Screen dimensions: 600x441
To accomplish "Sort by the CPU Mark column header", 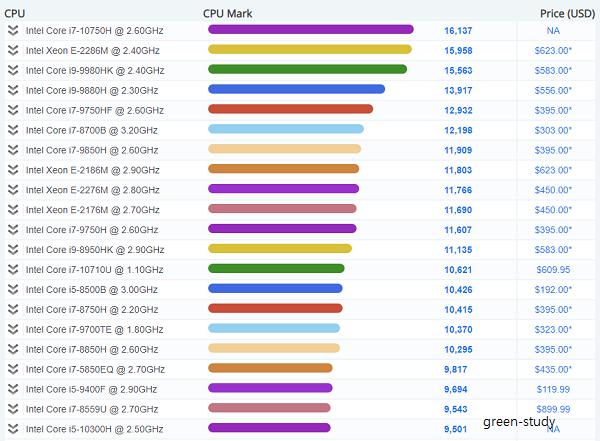I will point(227,13).
